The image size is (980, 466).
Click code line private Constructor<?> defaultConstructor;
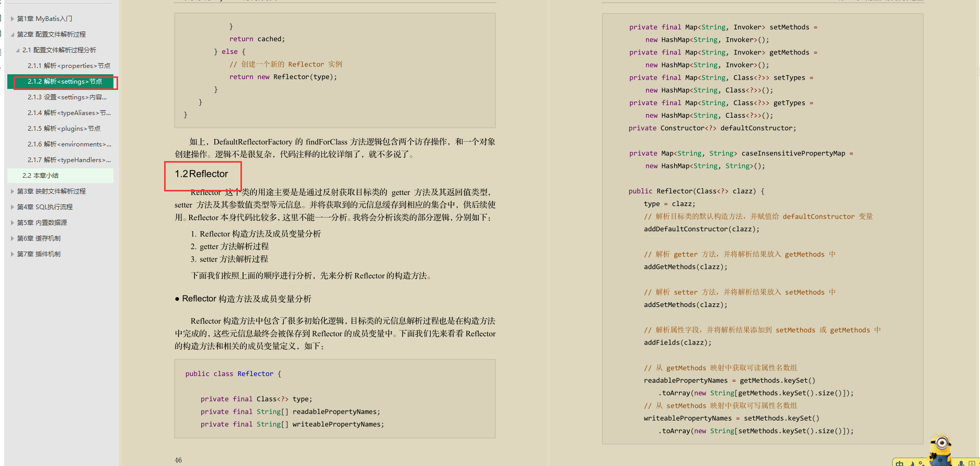tap(712, 128)
